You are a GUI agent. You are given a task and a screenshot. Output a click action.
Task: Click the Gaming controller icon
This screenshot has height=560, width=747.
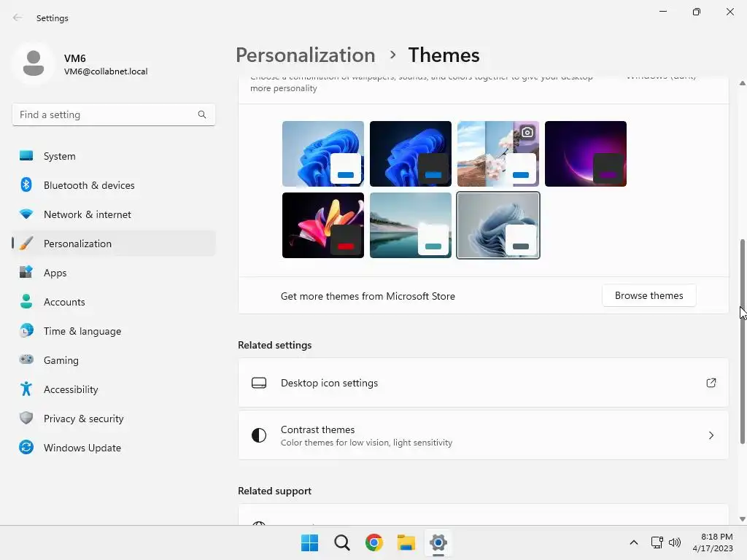(x=26, y=359)
